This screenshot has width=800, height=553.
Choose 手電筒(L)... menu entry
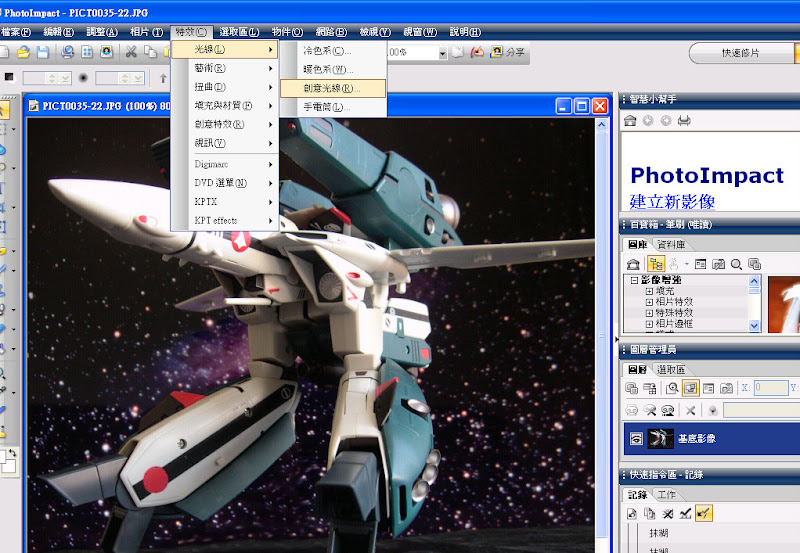click(x=333, y=107)
